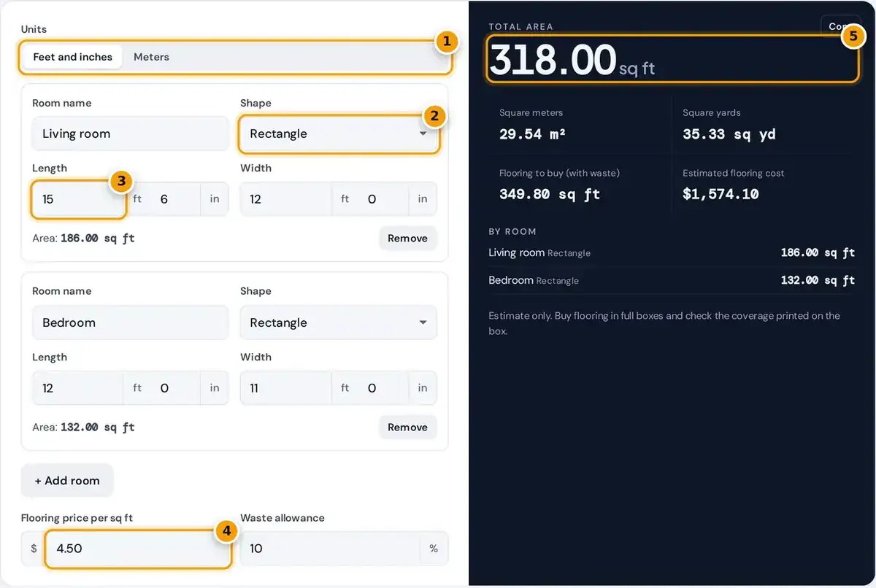Click the 35.33 sq yd value
This screenshot has height=588, width=876.
729,134
